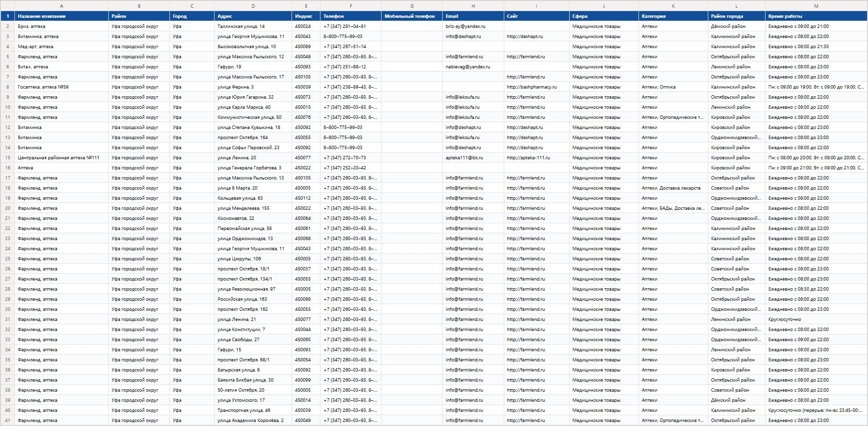Open the site link "http://bashpharmacy.ru"

pyautogui.click(x=532, y=87)
